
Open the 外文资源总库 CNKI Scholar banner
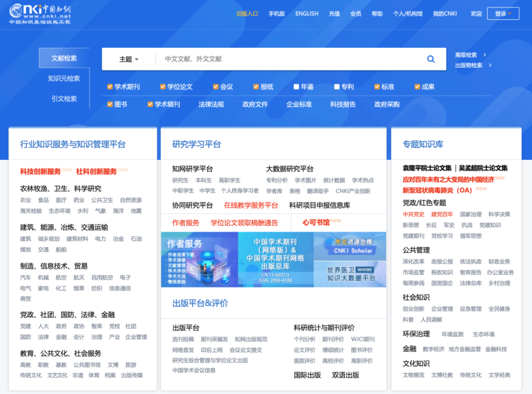[x=350, y=246]
